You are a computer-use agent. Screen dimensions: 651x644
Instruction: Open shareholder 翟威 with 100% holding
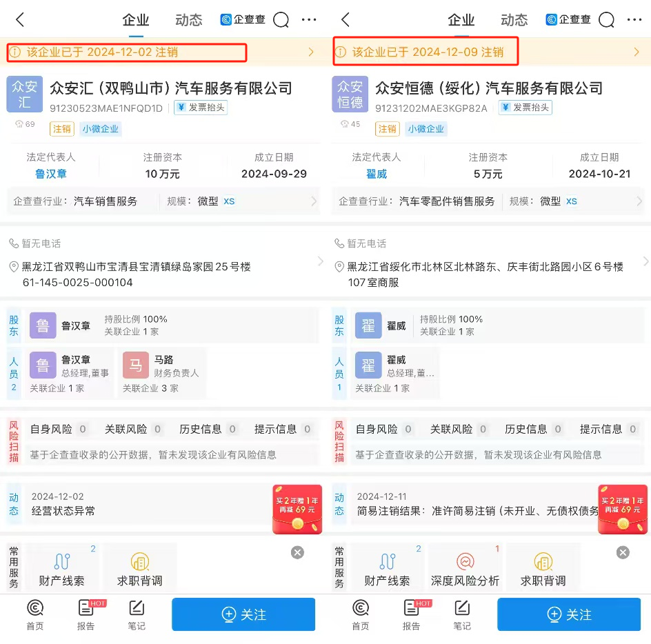click(x=497, y=325)
